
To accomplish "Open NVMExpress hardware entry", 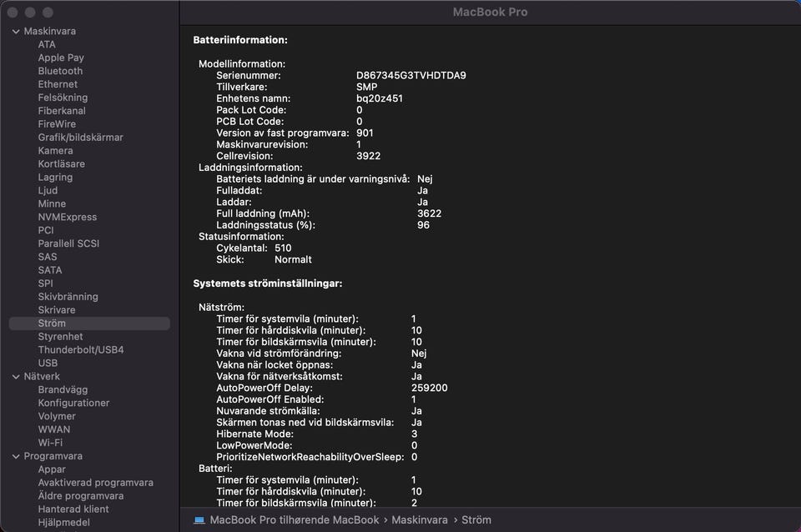I will tap(67, 217).
